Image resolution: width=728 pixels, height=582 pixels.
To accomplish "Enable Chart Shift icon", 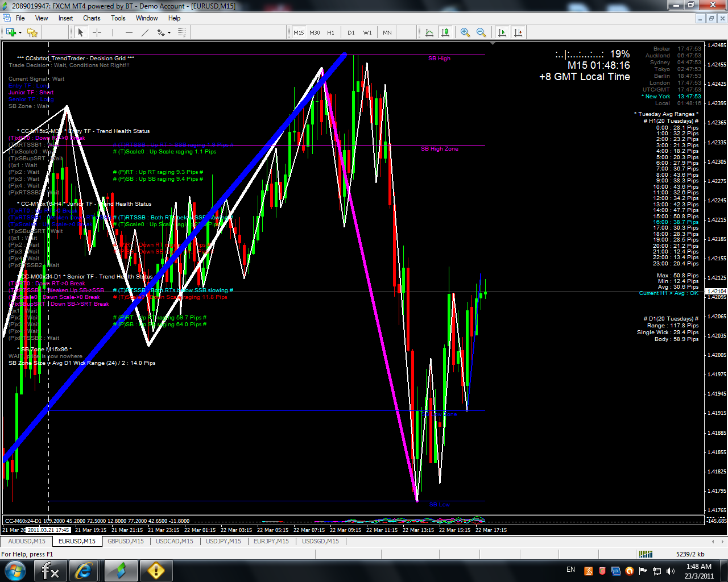I will pos(518,32).
